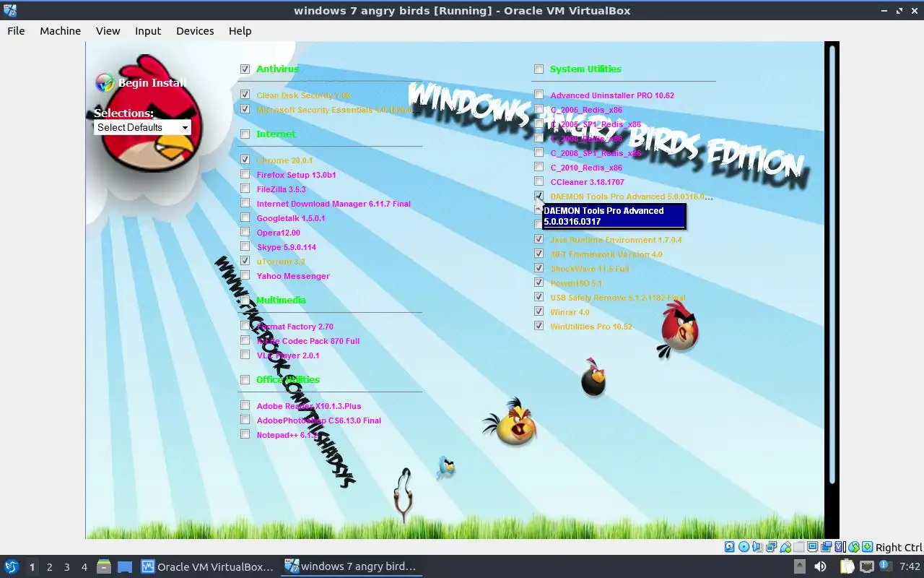
Task: Click 'FileZilla 3.5.3' label
Action: (x=281, y=189)
